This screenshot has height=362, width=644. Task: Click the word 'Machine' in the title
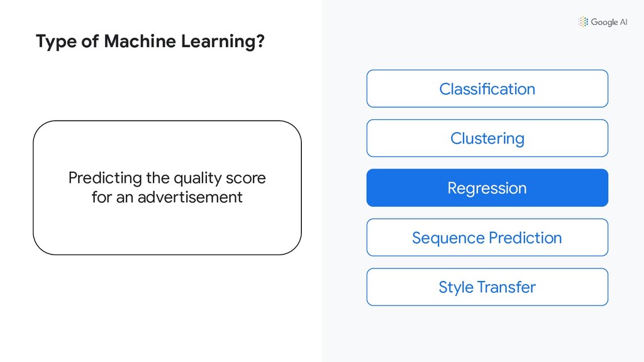coord(140,41)
